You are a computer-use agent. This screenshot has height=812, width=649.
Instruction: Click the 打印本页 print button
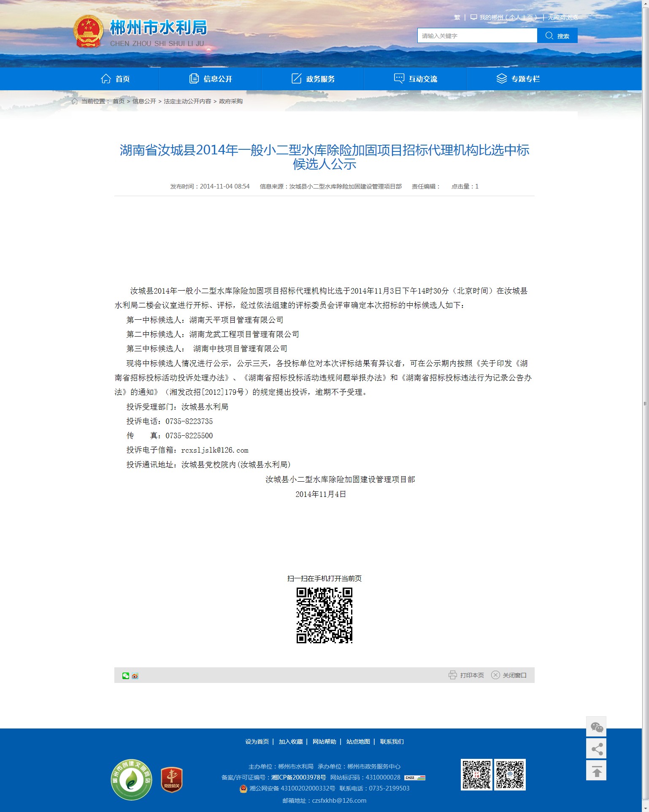(x=466, y=675)
